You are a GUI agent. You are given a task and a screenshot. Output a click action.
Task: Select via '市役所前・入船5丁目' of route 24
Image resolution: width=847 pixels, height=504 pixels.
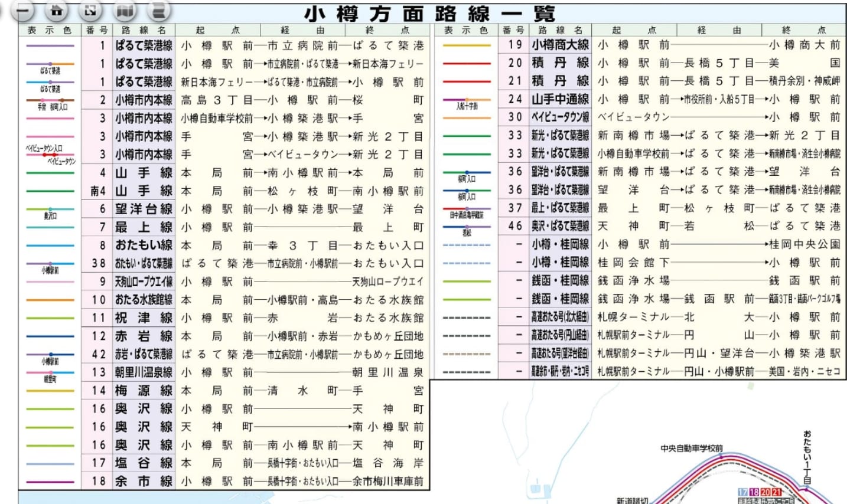(x=719, y=99)
